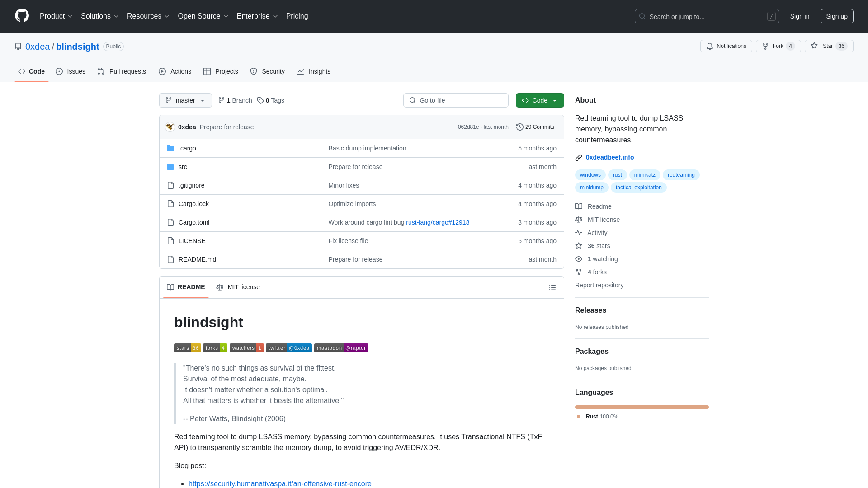Click the Star icon to star repo
Image resolution: width=868 pixels, height=488 pixels.
point(814,46)
